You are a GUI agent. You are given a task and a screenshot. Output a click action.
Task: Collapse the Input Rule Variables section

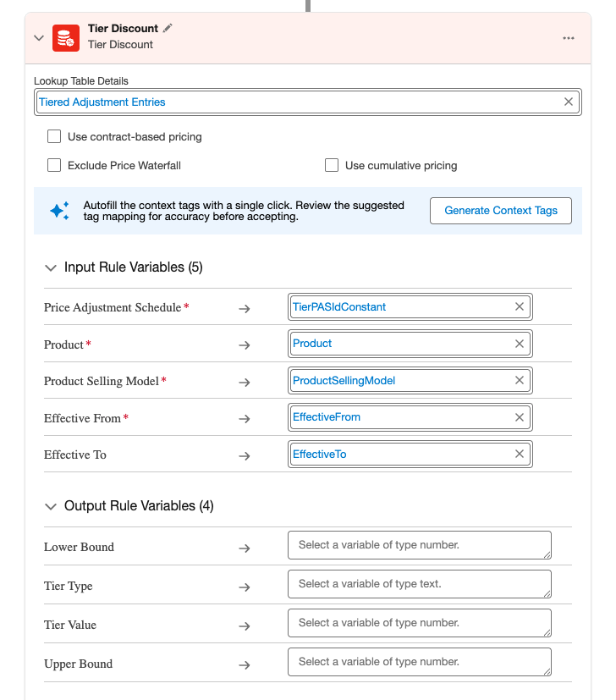[x=51, y=267]
